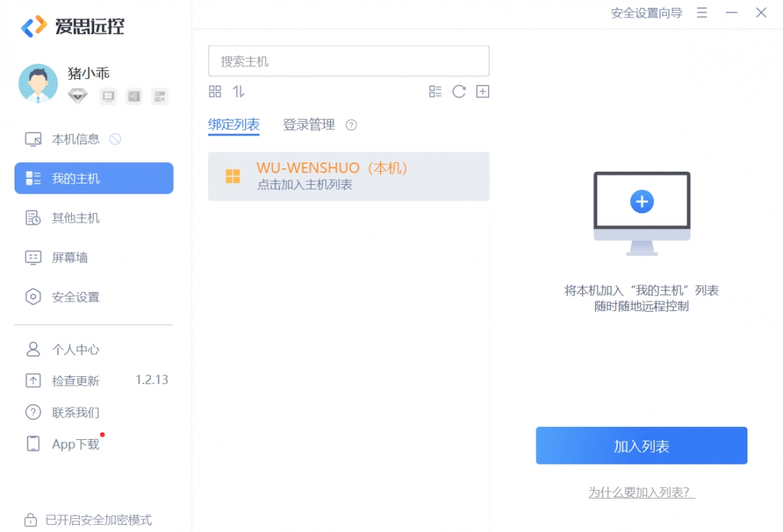
Task: Click the lock icon for 安全加密模式
Action: pyautogui.click(x=30, y=520)
